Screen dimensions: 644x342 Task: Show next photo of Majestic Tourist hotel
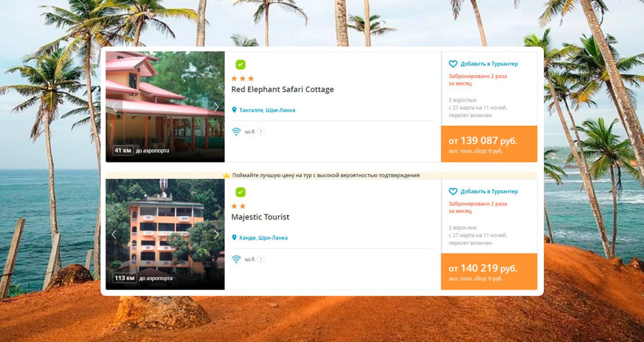pyautogui.click(x=216, y=234)
